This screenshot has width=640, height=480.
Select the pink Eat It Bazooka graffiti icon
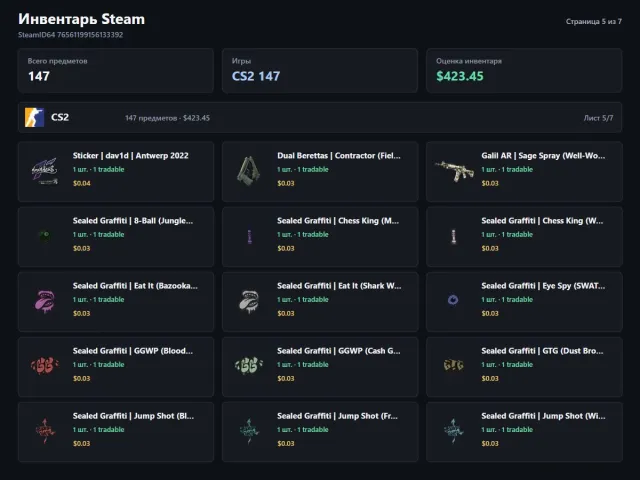click(45, 301)
